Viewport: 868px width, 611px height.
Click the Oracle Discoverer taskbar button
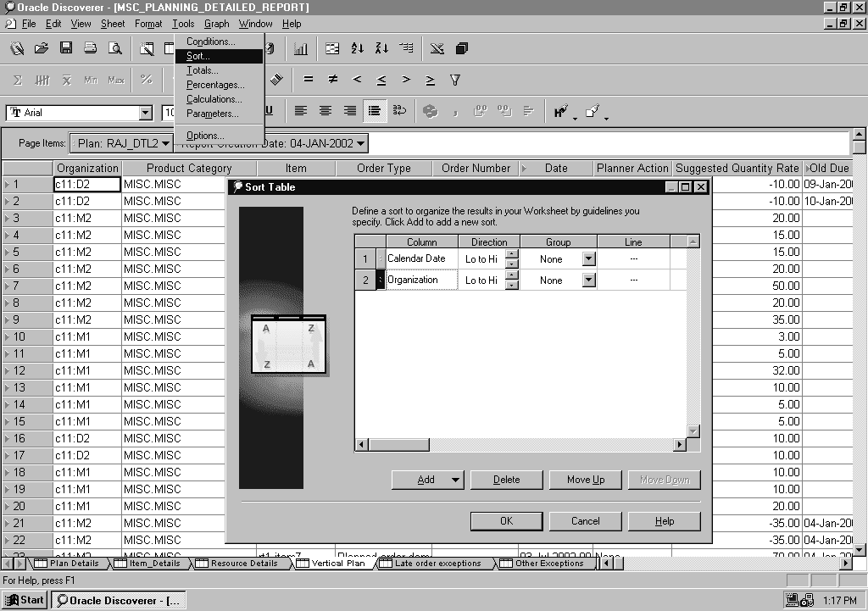118,600
